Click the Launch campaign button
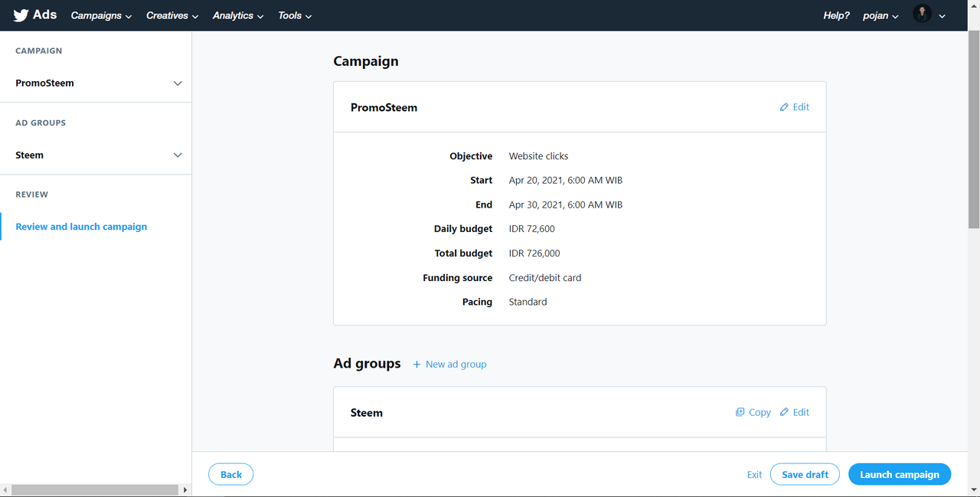Viewport: 980px width, 497px height. (x=900, y=475)
